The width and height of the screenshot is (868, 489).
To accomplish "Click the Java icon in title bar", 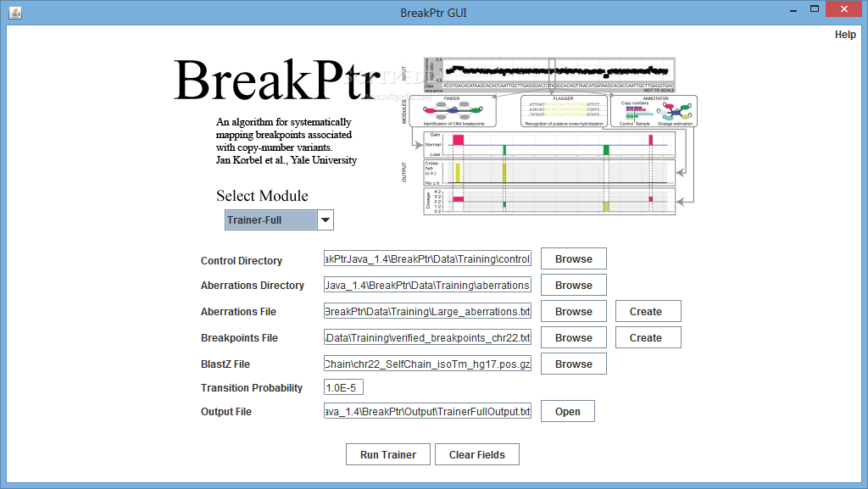I will pos(15,12).
